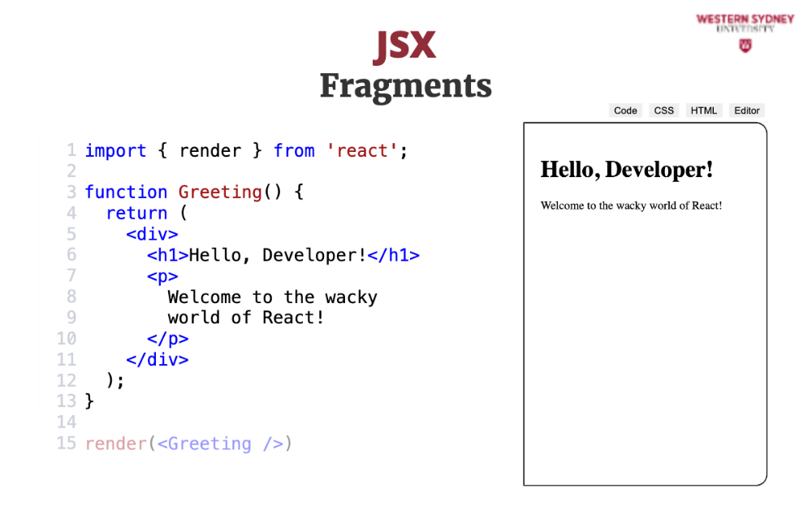Switch to the Code tab
Screen dimensions: 812x507
(625, 110)
